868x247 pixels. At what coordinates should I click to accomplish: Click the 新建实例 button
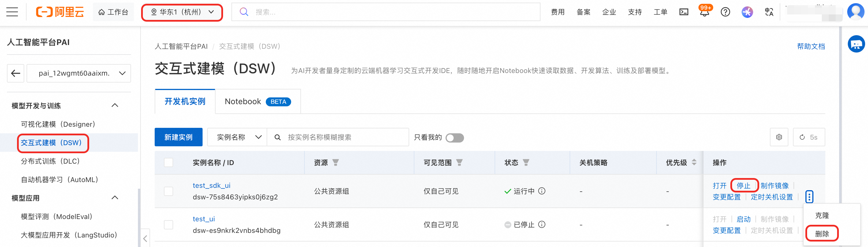[178, 137]
